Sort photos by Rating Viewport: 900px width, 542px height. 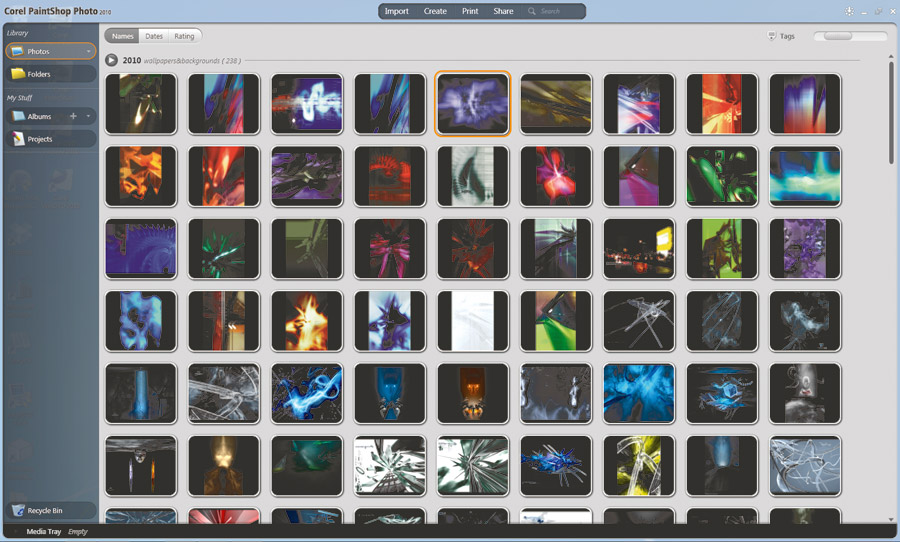click(x=184, y=36)
